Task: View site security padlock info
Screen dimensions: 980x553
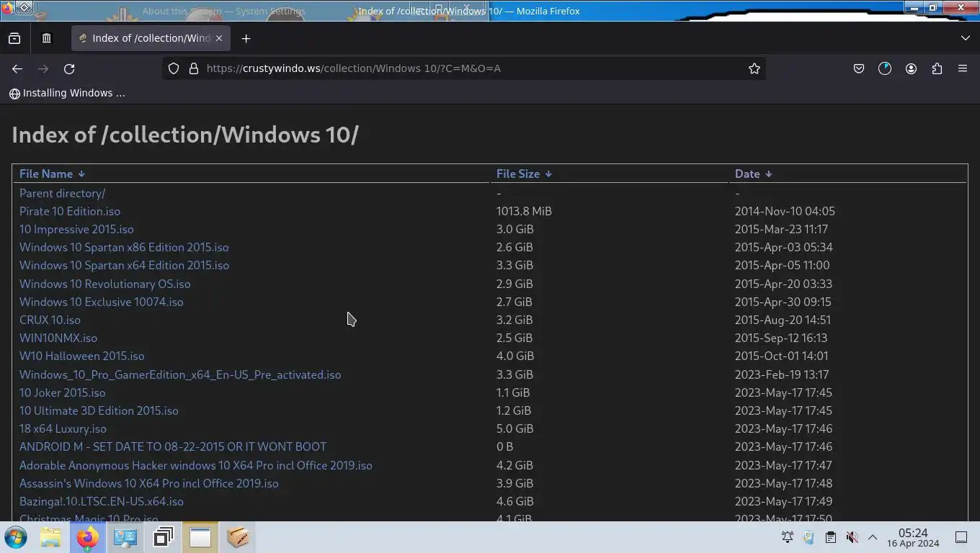Action: [193, 68]
